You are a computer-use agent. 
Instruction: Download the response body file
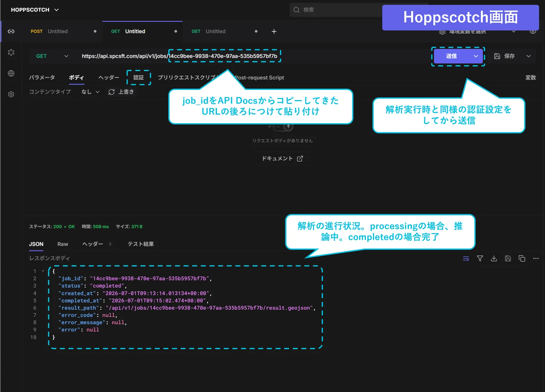[x=494, y=259]
